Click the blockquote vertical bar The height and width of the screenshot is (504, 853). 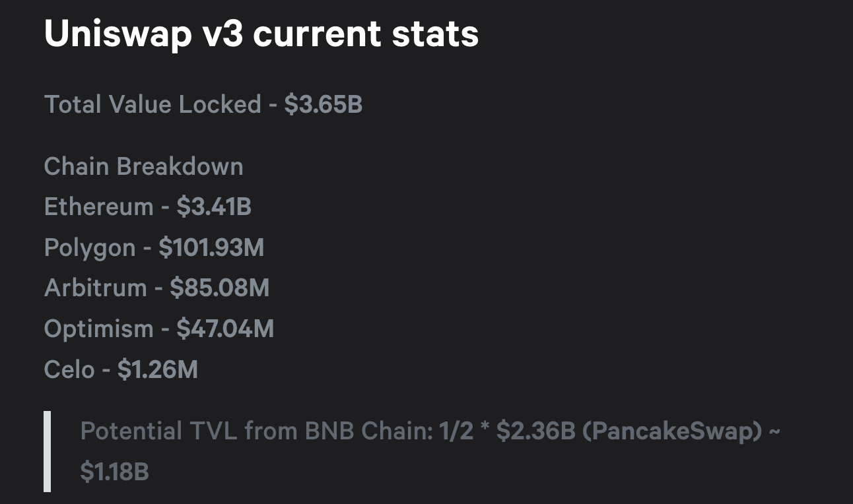[x=48, y=451]
